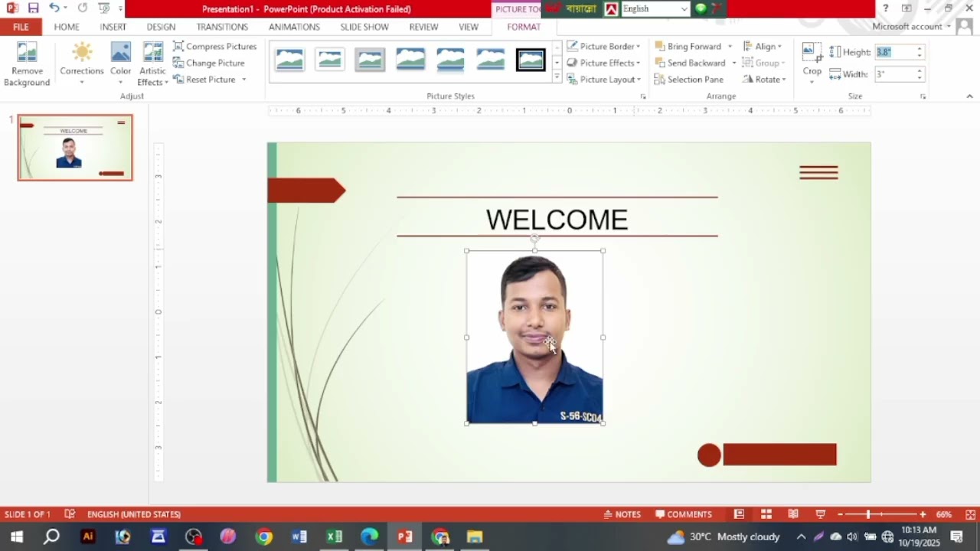980x551 pixels.
Task: Switch to VIEW tab
Action: [469, 27]
